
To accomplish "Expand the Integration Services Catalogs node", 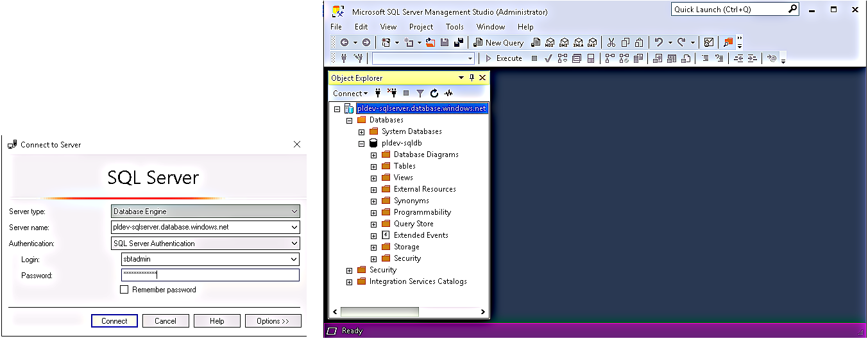I will tap(349, 281).
